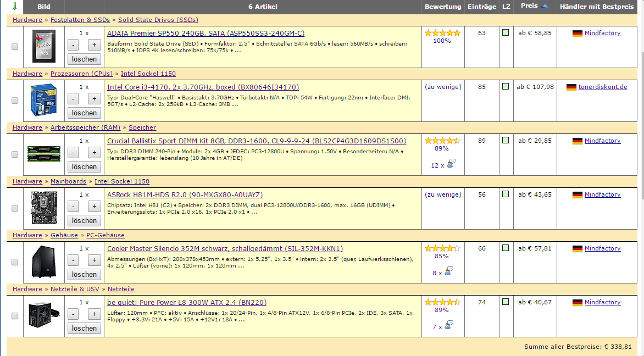Open ADATA SSD product thumbnail
This screenshot has height=356, width=644.
click(43, 46)
